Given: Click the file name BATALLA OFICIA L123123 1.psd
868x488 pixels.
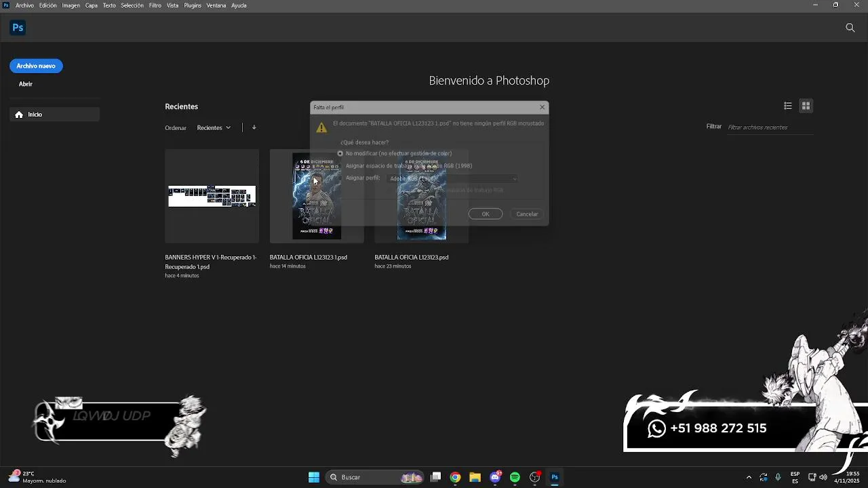Looking at the screenshot, I should tap(309, 258).
